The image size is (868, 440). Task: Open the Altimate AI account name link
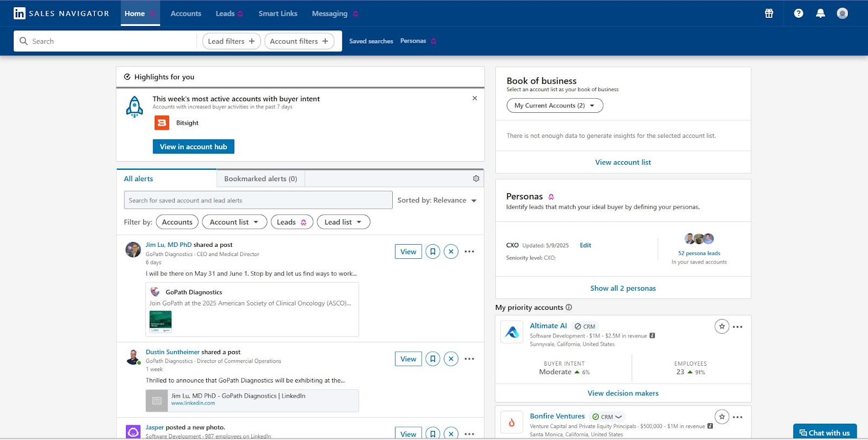548,326
